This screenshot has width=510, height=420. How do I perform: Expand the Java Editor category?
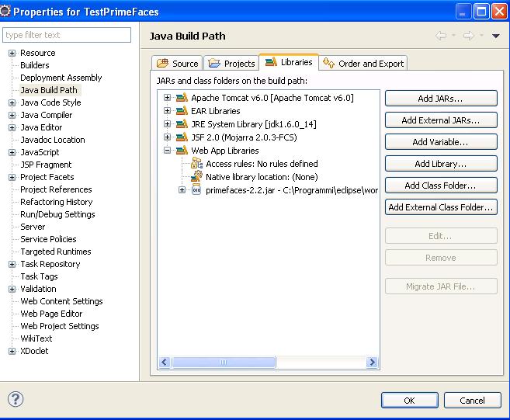pyautogui.click(x=12, y=127)
